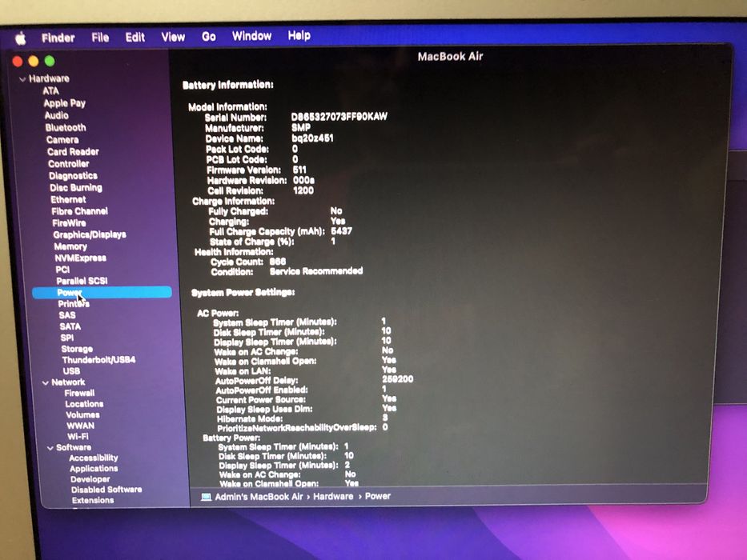Select Disc Burning in the sidebar
Image resolution: width=747 pixels, height=560 pixels.
pyautogui.click(x=76, y=188)
